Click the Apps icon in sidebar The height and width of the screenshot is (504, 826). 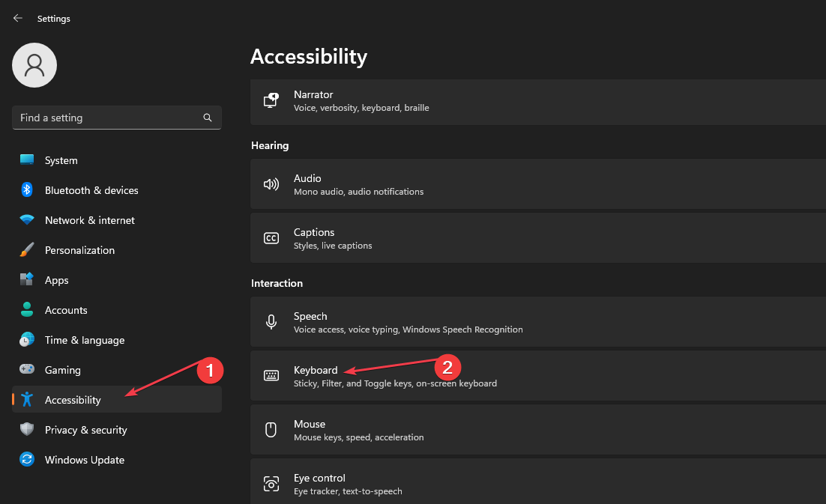tap(27, 279)
